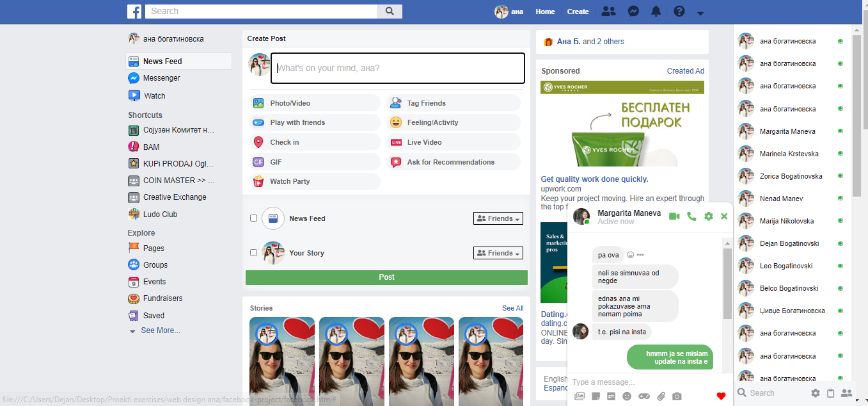Open the Messenger icon in the top bar

(633, 12)
